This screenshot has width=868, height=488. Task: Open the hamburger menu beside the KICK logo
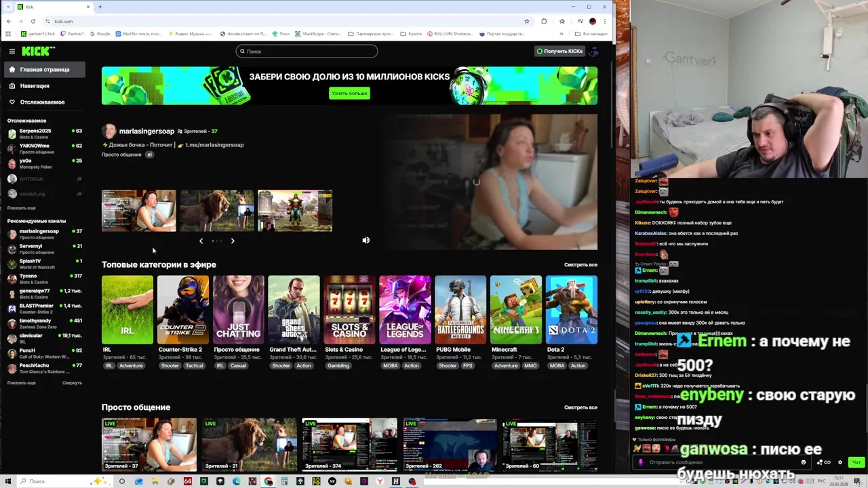tap(12, 51)
